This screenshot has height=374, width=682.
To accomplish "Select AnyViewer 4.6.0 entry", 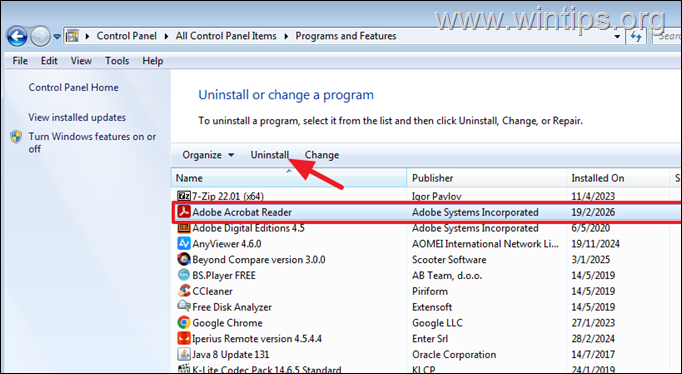I will (227, 244).
